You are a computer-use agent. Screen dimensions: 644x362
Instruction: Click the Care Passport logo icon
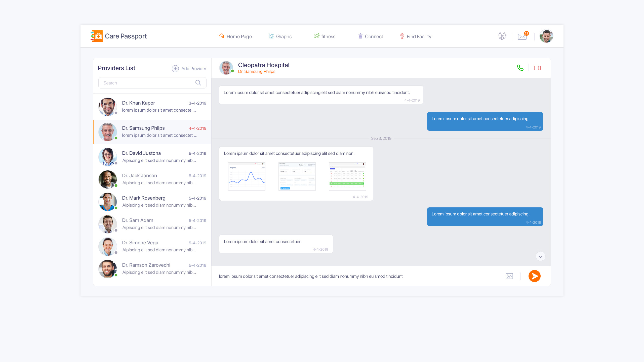pyautogui.click(x=96, y=36)
